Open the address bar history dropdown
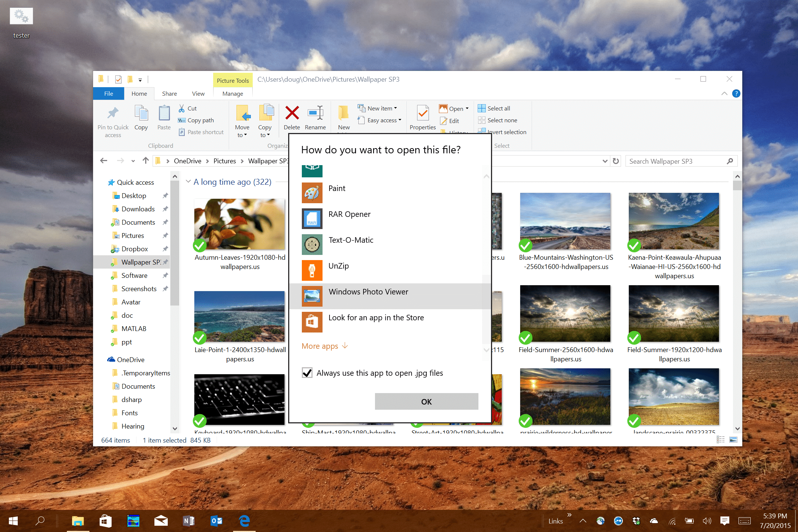 coord(604,161)
